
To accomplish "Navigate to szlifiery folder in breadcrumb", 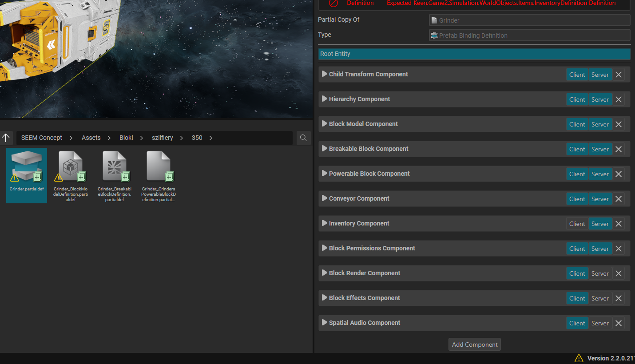I will tap(163, 138).
